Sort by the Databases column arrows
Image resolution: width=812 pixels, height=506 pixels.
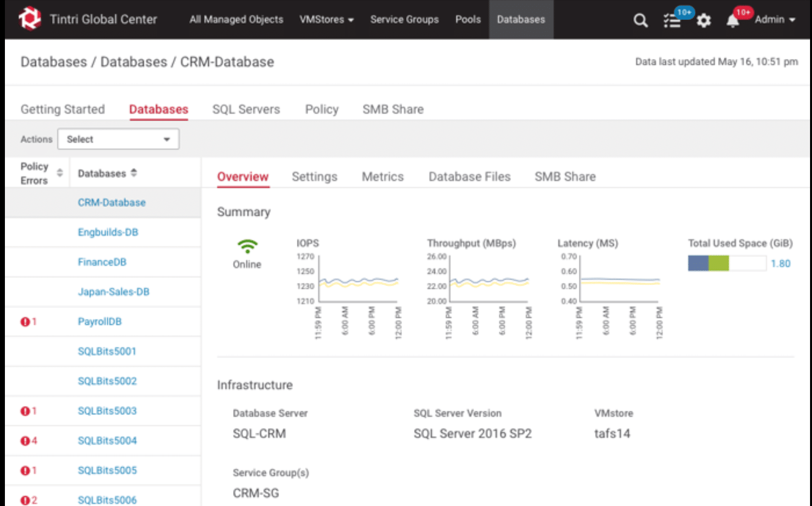point(134,173)
